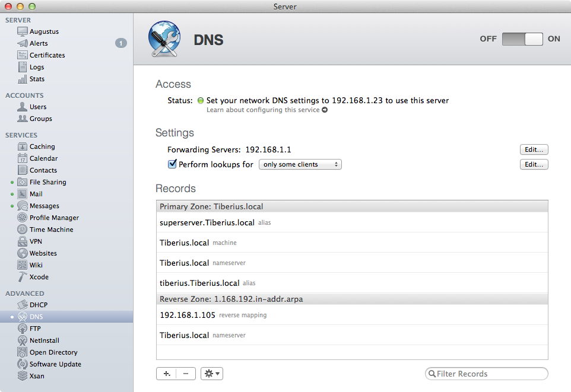Open the gear action menu below records
The height and width of the screenshot is (392, 571).
pos(211,374)
